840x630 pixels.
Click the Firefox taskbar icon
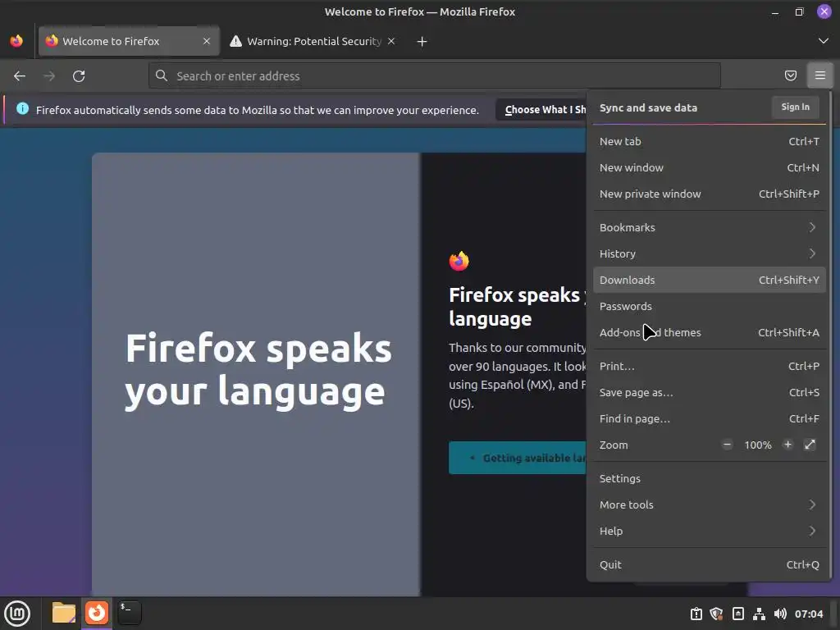[97, 613]
